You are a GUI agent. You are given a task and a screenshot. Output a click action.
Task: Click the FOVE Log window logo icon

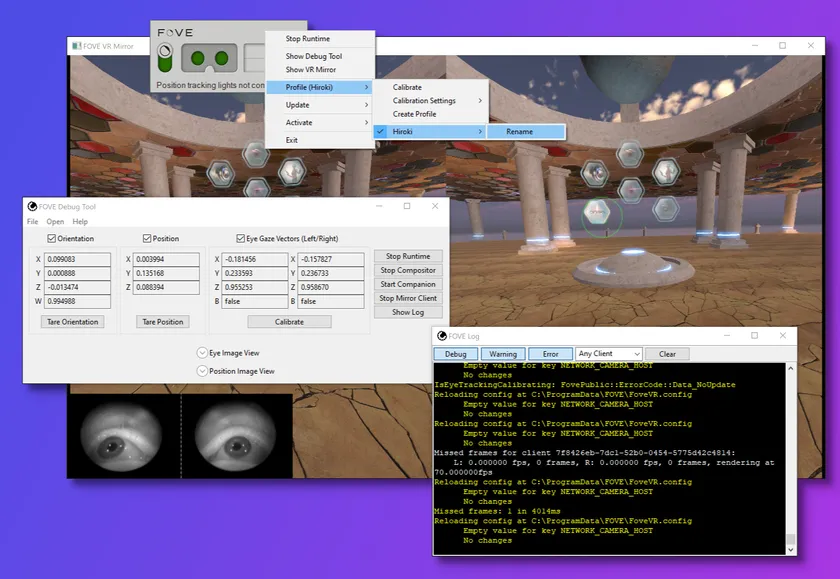[441, 336]
